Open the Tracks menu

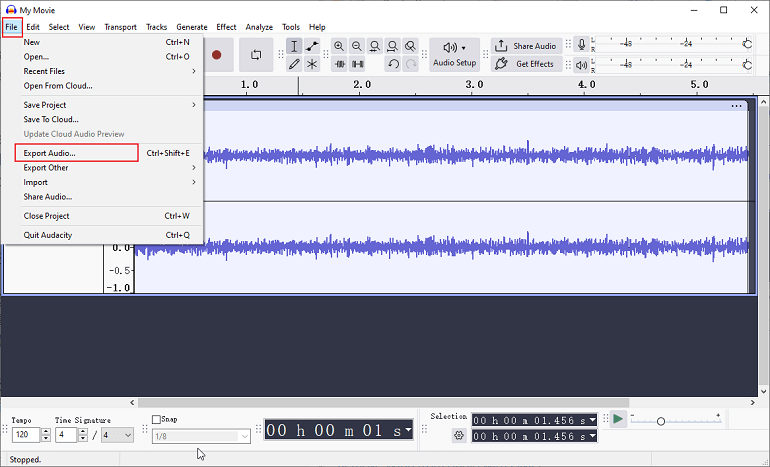(156, 27)
